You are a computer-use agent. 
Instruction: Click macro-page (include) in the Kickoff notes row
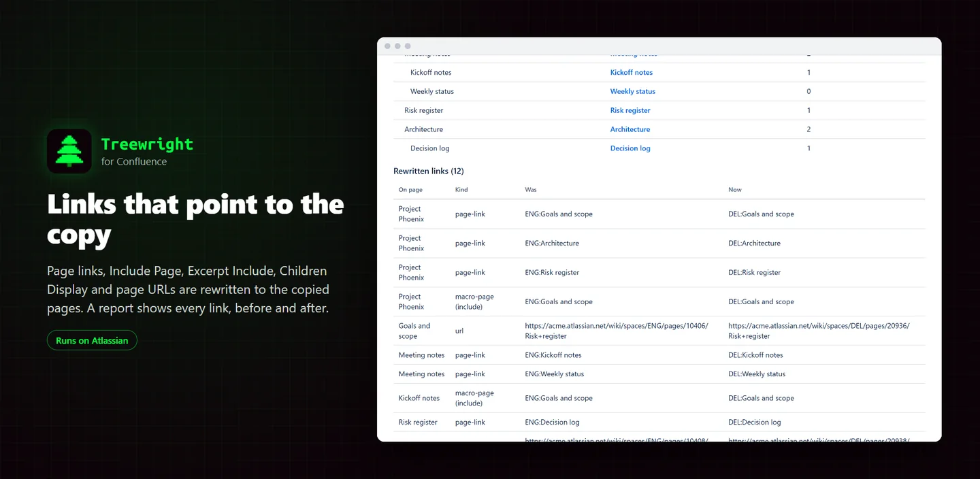click(474, 398)
